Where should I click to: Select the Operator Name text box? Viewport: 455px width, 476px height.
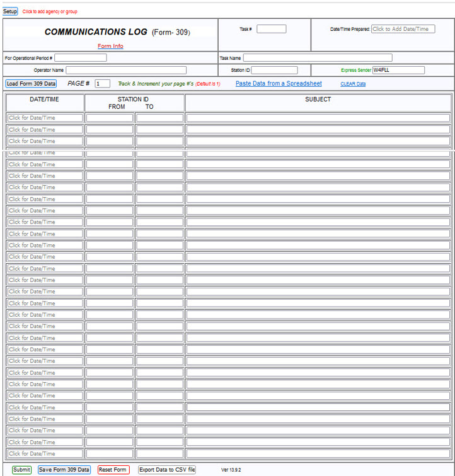(x=126, y=70)
